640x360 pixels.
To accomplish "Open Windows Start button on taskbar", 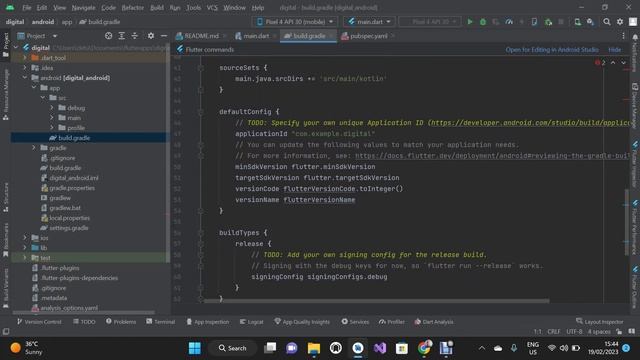I will click(195, 348).
